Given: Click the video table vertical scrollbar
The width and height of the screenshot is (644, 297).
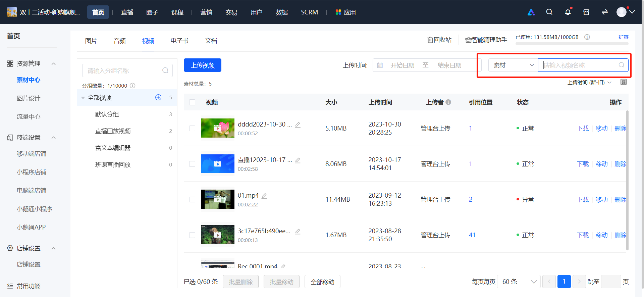Looking at the screenshot, I should [x=627, y=180].
